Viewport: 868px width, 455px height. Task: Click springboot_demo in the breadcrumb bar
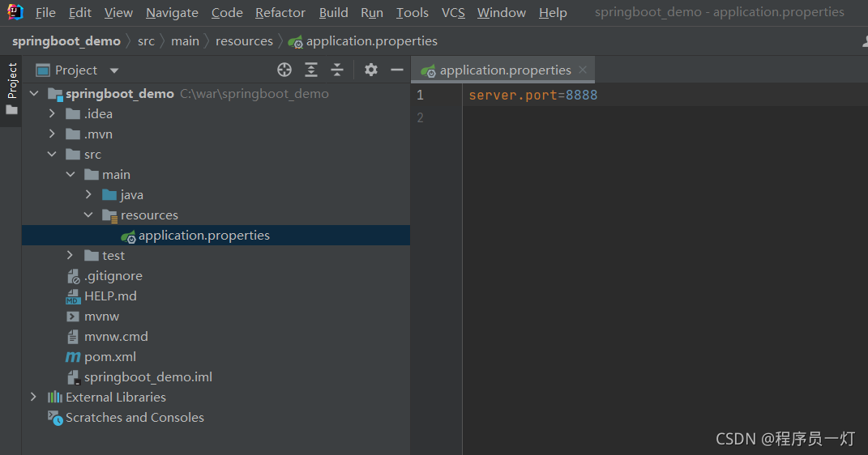(66, 41)
